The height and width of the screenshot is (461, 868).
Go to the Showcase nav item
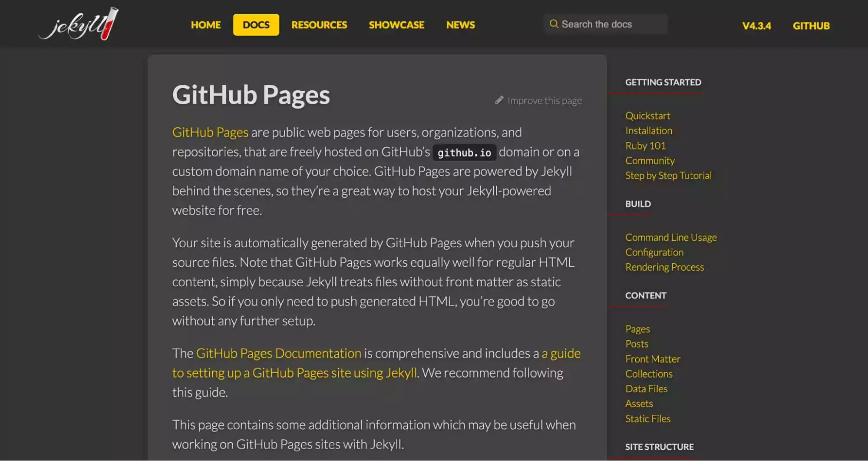point(396,25)
